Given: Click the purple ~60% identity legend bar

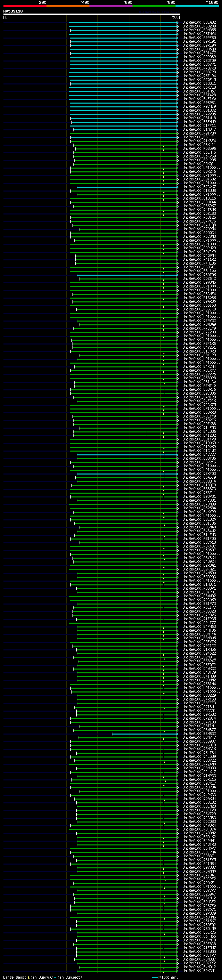Looking at the screenshot, I should tap(111, 6).
